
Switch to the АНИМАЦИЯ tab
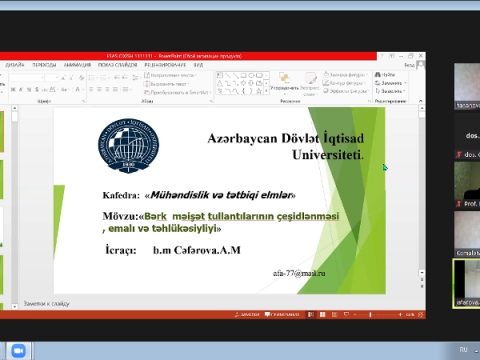77,65
